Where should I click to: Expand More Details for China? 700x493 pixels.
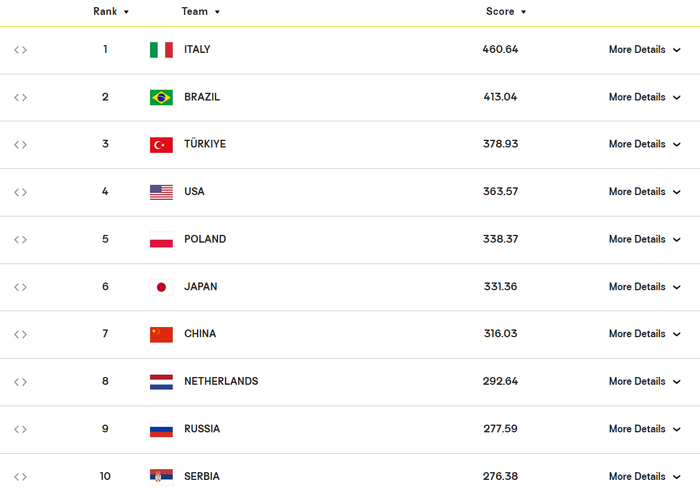coord(645,334)
